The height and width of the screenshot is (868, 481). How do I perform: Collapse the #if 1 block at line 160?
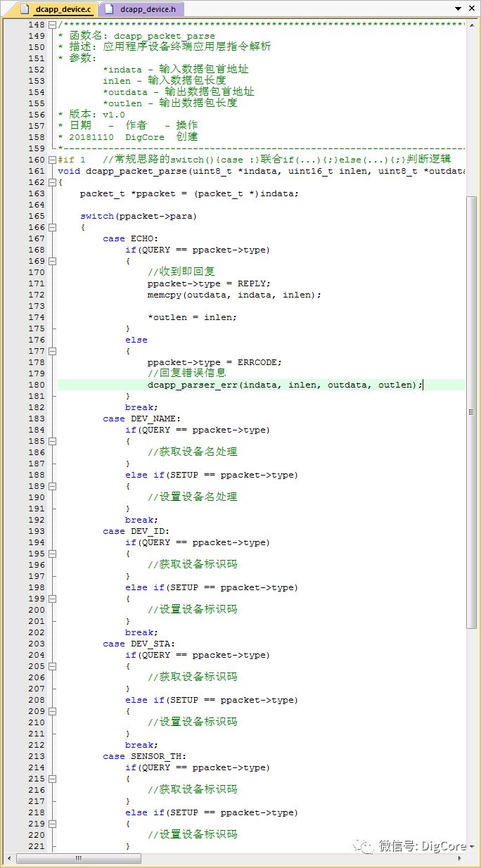tap(52, 160)
